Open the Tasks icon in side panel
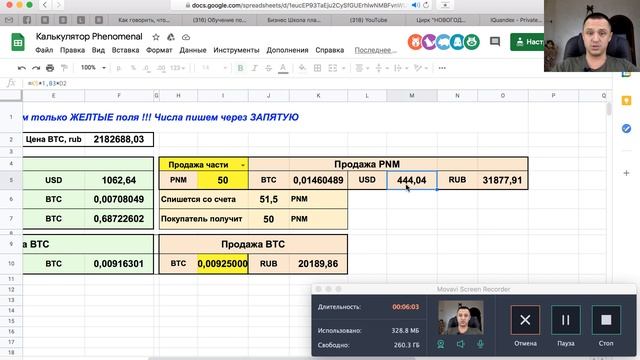The image size is (640, 360). coord(627,129)
